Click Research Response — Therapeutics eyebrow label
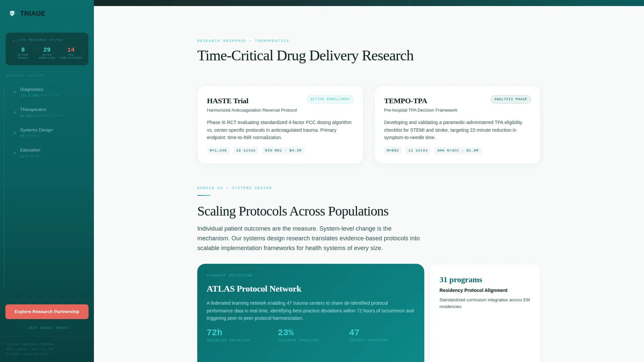The height and width of the screenshot is (362, 644). pyautogui.click(x=243, y=41)
